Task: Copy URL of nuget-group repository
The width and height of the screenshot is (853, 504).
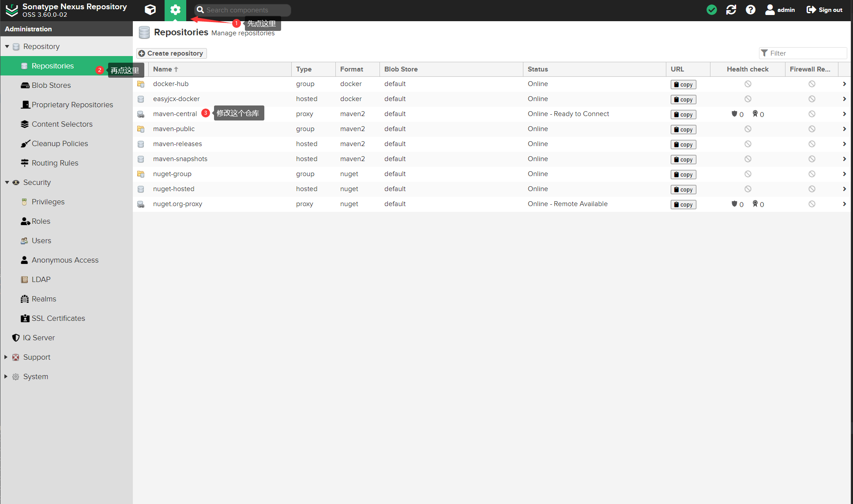Action: pyautogui.click(x=683, y=174)
